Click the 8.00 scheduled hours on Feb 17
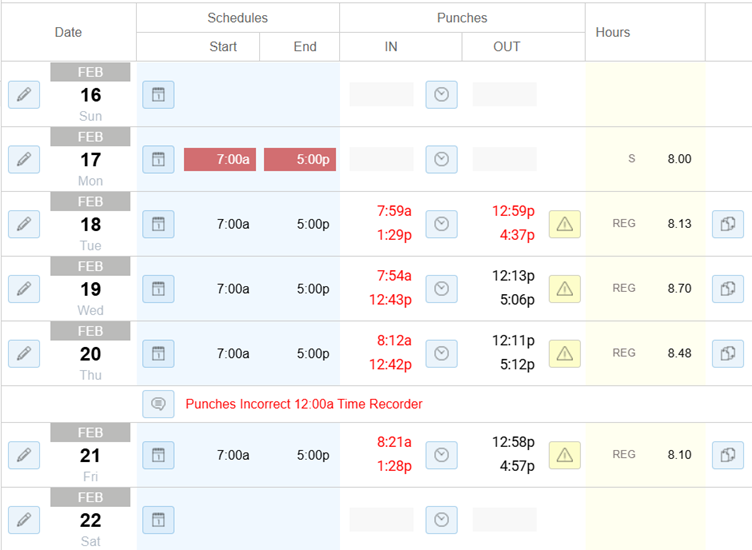The image size is (752, 550). [679, 159]
